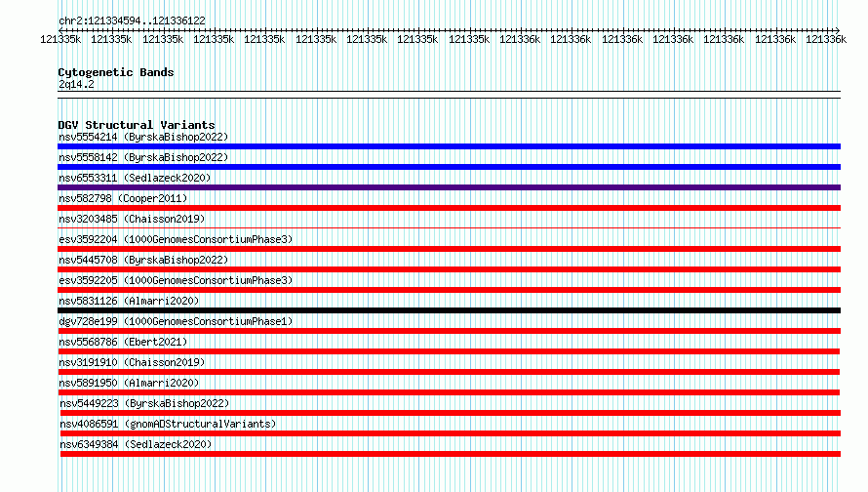Open esv3592205 (1000GenomesConsortiumPhase3) label
868x492 pixels.
pyautogui.click(x=176, y=280)
